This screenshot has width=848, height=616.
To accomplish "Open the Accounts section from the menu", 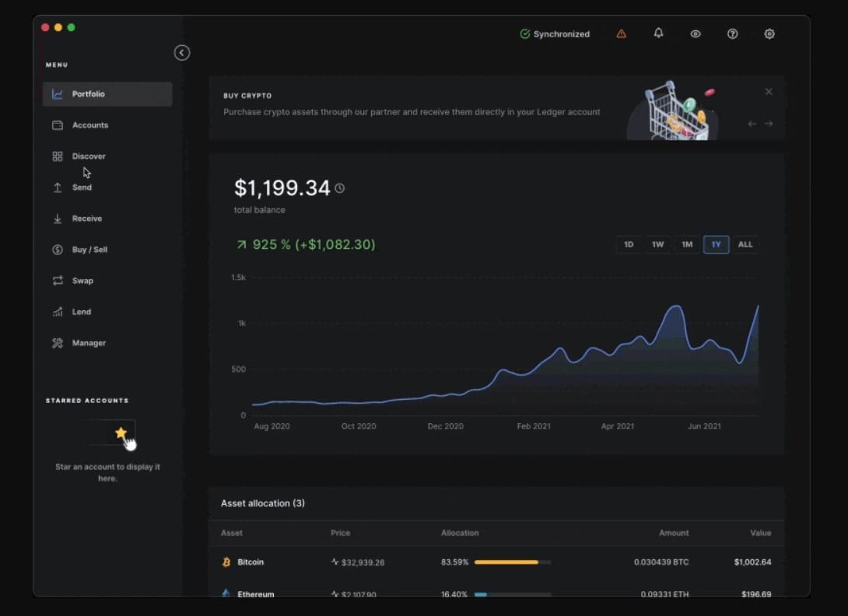I will coord(90,124).
